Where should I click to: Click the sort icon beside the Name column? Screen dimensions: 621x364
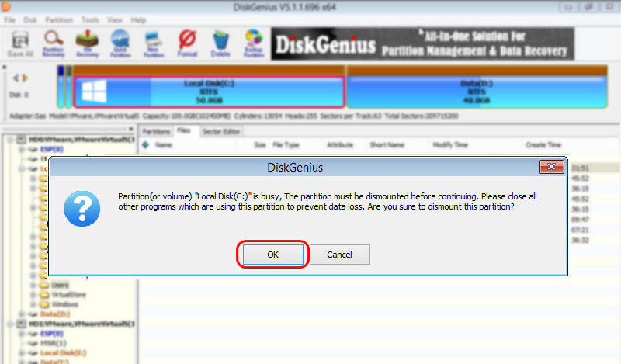tap(145, 145)
